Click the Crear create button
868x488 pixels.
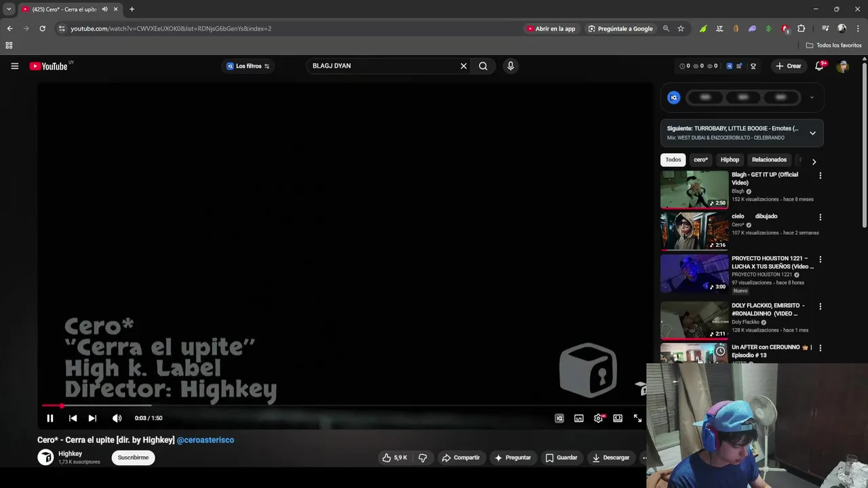click(x=789, y=66)
